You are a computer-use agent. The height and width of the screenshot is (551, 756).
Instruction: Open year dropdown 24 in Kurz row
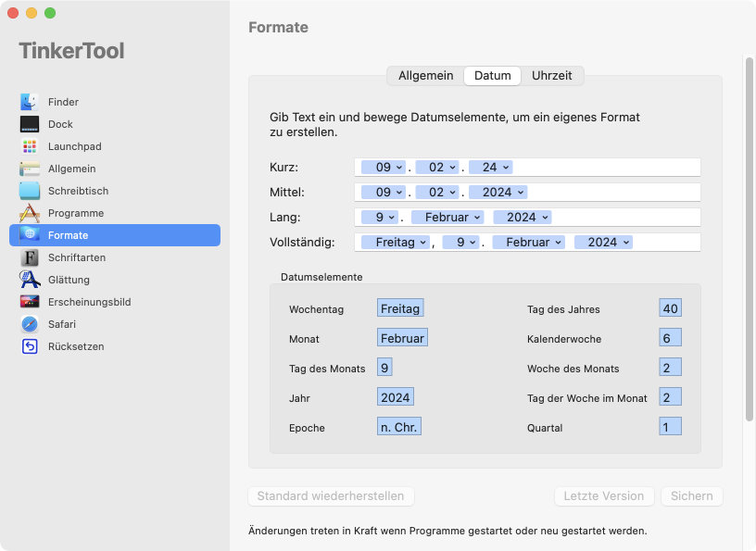(490, 168)
